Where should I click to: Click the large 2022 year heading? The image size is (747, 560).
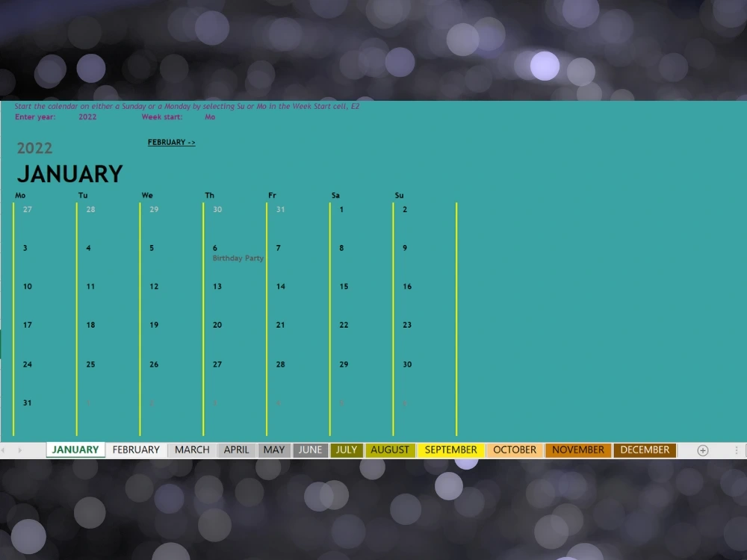(x=35, y=148)
